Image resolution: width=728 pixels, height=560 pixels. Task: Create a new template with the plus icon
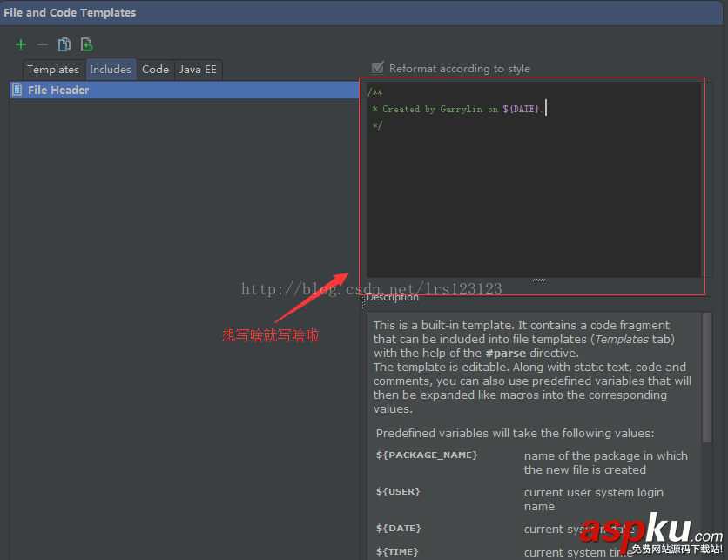pyautogui.click(x=20, y=44)
